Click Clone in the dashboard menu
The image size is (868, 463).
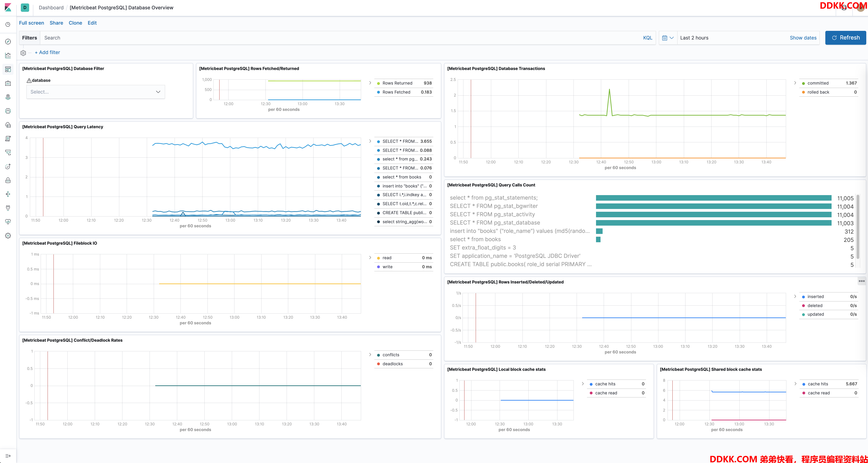pyautogui.click(x=75, y=23)
